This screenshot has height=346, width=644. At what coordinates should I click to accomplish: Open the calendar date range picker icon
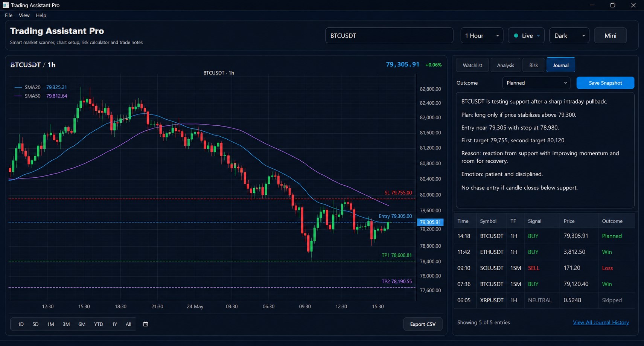point(146,324)
